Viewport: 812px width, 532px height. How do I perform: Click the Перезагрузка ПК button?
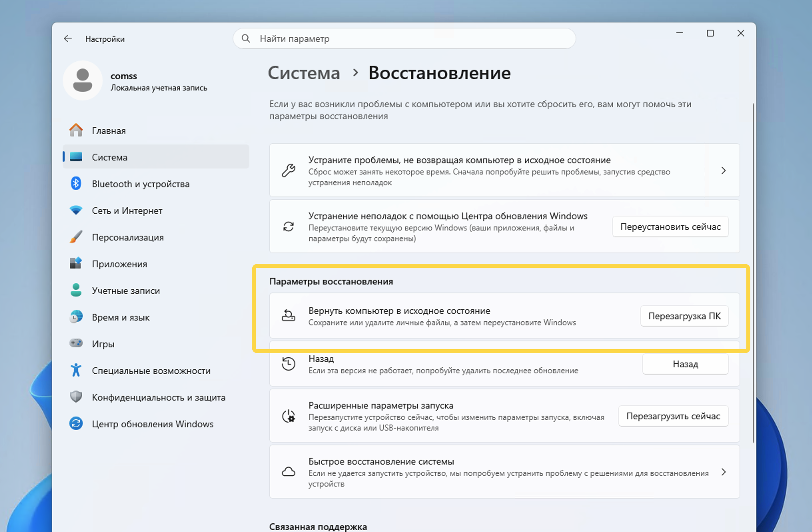tap(684, 316)
